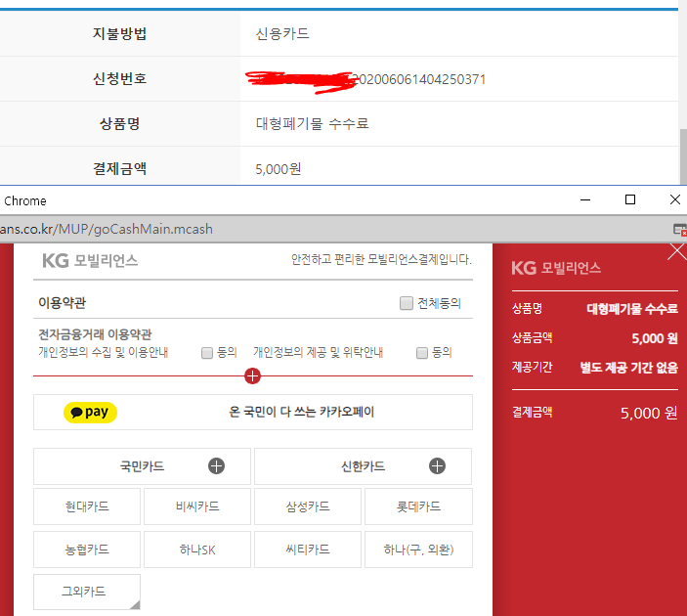Click the Chrome window title text

click(x=25, y=201)
